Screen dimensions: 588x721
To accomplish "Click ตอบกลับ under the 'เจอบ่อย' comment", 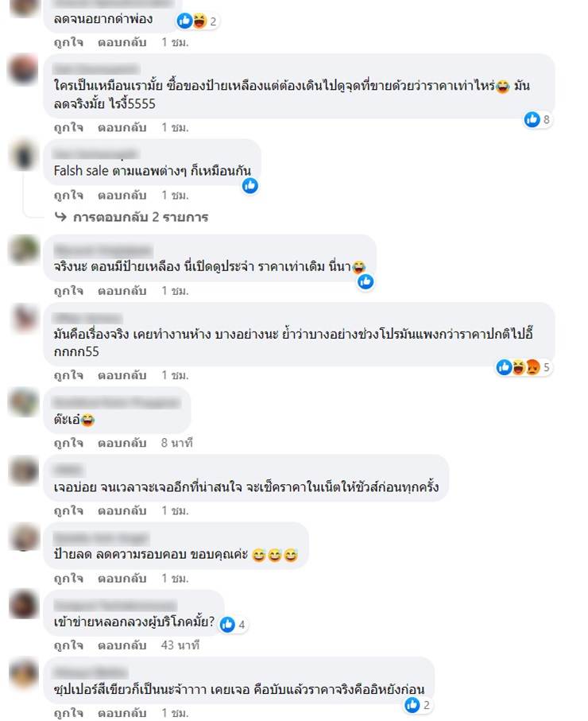I will click(122, 510).
